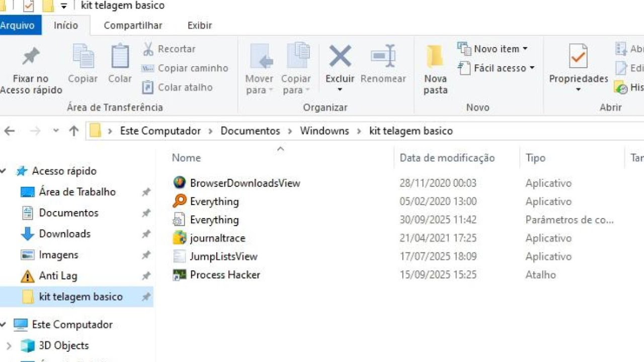The image size is (644, 362).
Task: Select Everything configuration file icon
Action: (x=179, y=220)
